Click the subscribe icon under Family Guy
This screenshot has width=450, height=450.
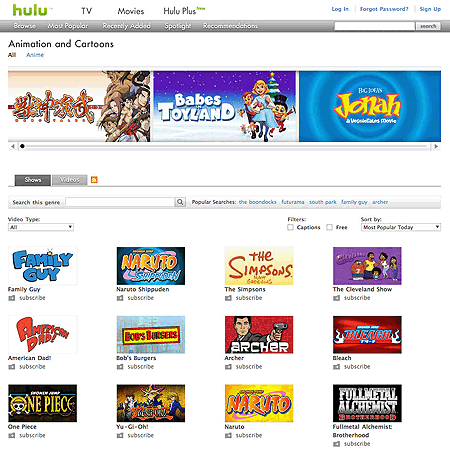click(x=12, y=298)
